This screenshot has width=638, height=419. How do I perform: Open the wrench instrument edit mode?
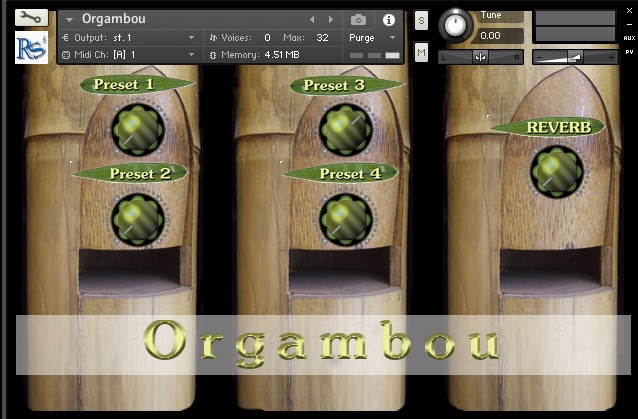point(31,17)
